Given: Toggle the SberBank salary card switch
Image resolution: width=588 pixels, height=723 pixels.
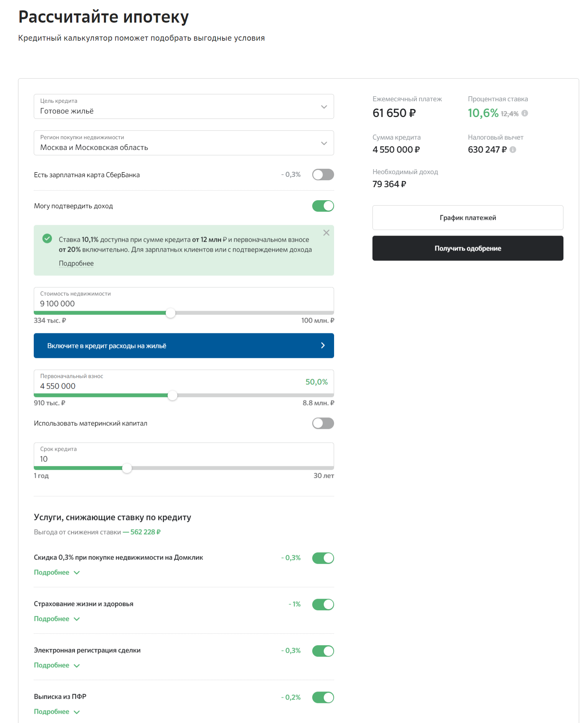Looking at the screenshot, I should coord(323,175).
